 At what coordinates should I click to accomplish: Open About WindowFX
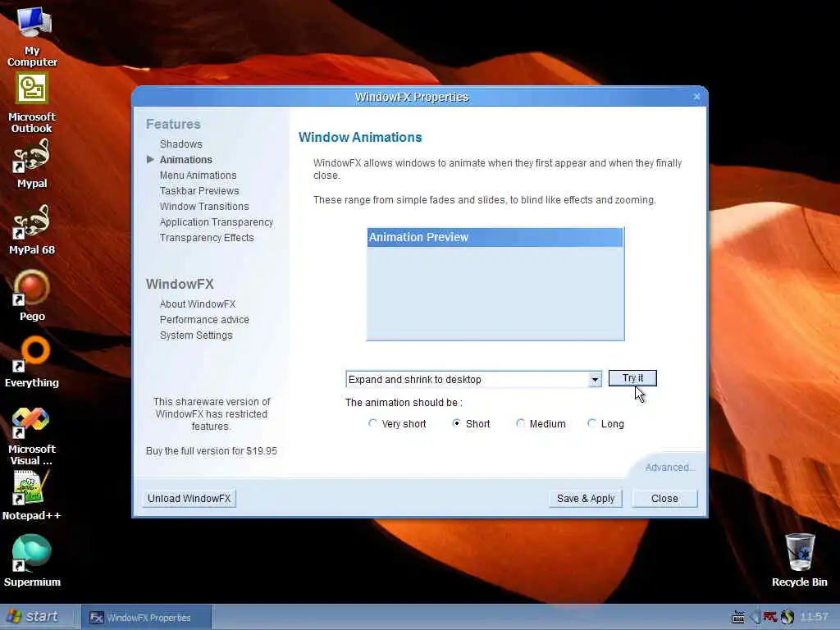coord(198,304)
